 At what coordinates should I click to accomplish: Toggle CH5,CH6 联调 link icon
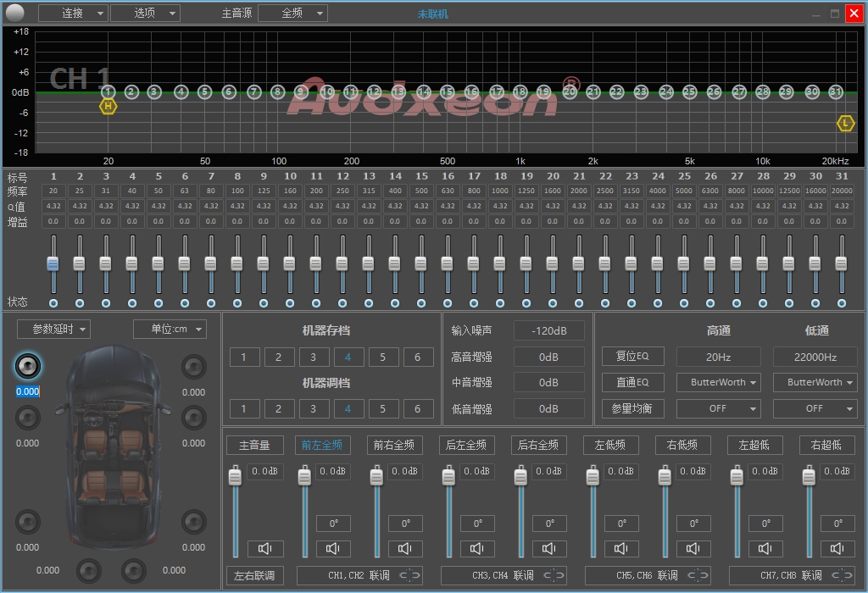click(x=698, y=575)
